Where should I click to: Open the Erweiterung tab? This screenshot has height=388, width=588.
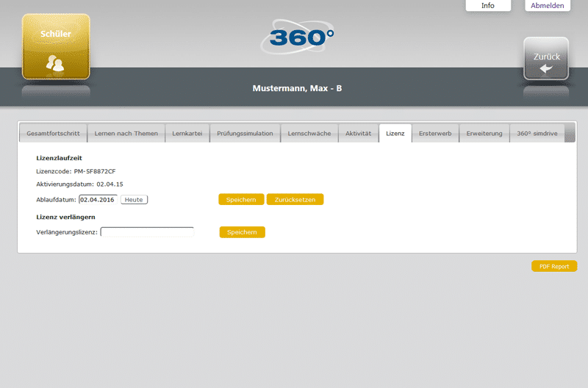pos(484,133)
